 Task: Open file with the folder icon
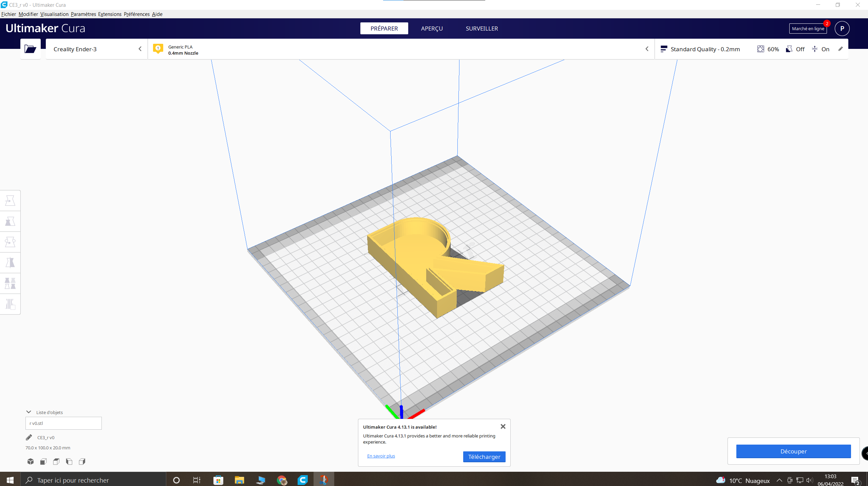coord(30,49)
